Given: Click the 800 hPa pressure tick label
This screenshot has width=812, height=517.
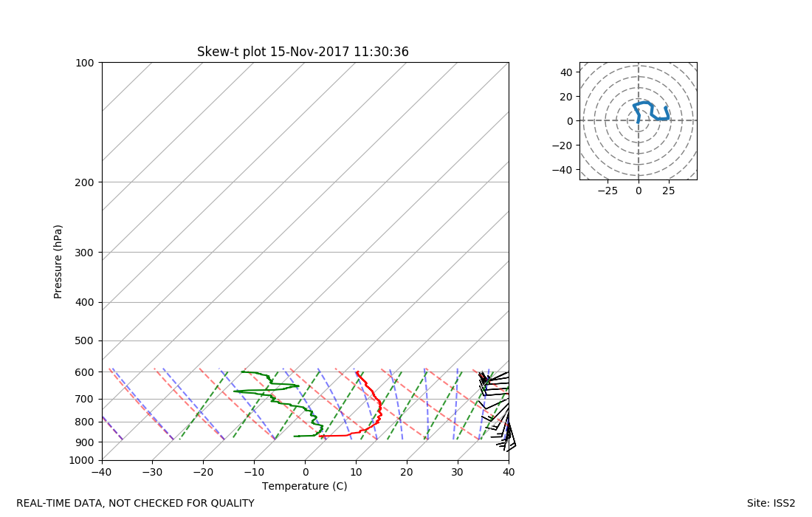Looking at the screenshot, I should (x=85, y=422).
